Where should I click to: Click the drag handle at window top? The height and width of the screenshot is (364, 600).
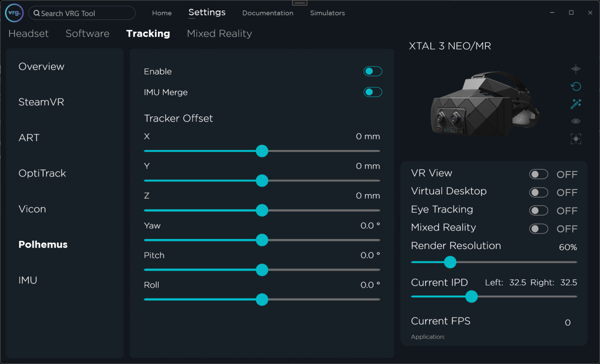(299, 2)
